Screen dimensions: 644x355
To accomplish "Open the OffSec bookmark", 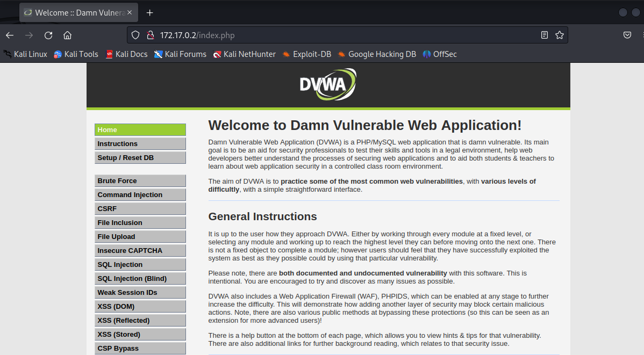I will coord(440,54).
